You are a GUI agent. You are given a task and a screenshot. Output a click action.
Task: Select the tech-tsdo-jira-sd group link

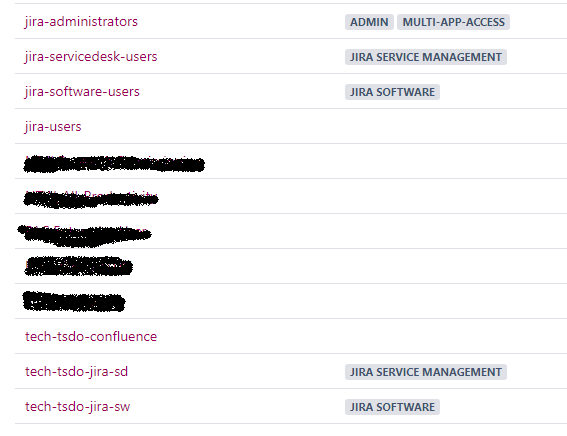pyautogui.click(x=76, y=372)
